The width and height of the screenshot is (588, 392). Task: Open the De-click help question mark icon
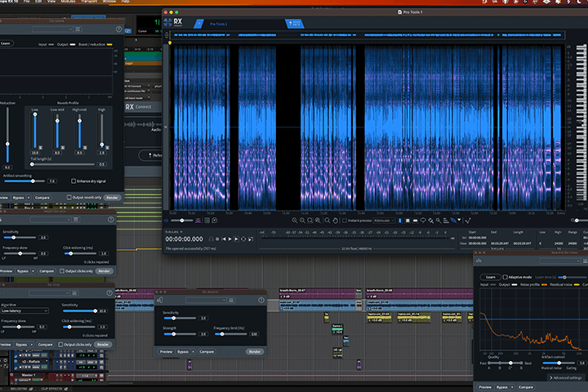tap(109, 292)
